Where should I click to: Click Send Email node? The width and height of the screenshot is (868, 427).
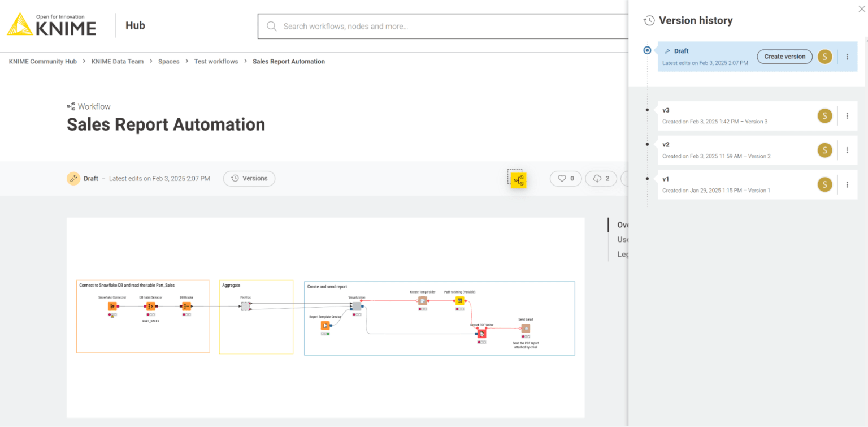click(x=526, y=328)
